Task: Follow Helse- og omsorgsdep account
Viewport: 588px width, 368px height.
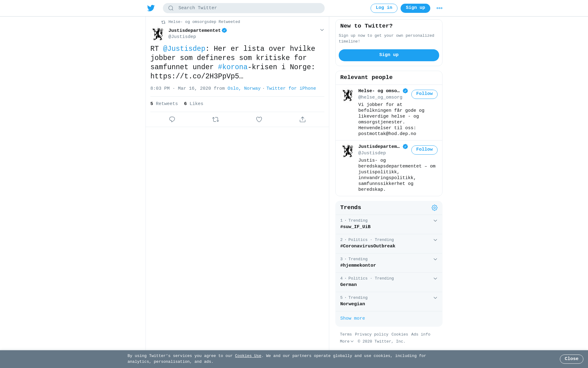Action: [424, 94]
